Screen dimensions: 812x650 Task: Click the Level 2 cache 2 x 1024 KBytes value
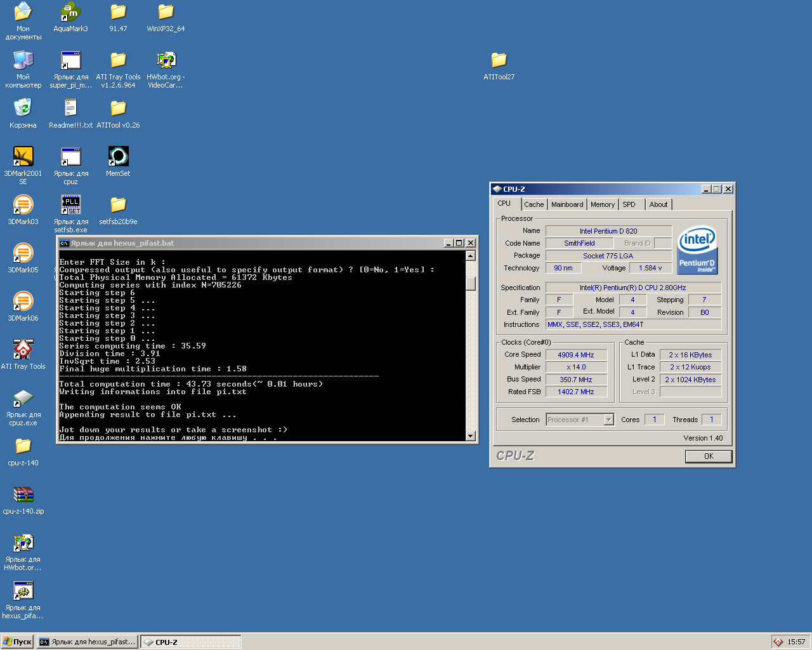(x=690, y=380)
